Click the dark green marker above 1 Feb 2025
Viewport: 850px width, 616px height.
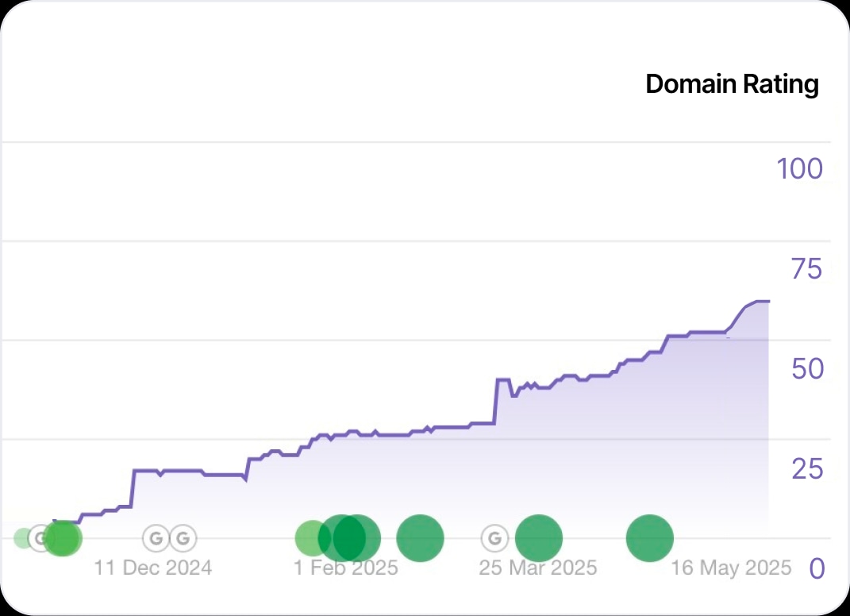349,538
